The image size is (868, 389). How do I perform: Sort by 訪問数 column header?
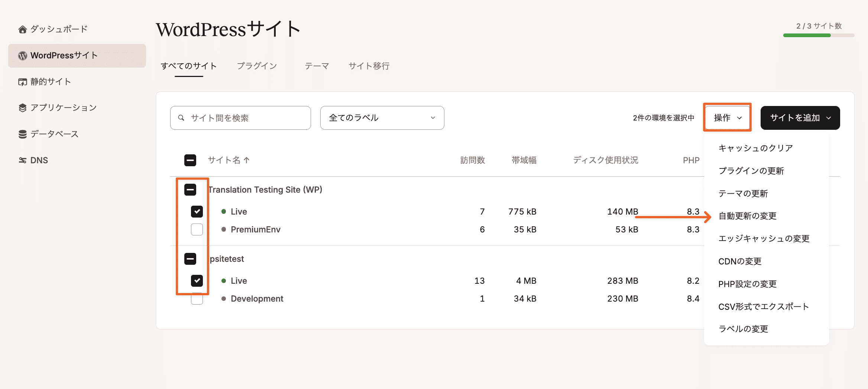(x=473, y=160)
